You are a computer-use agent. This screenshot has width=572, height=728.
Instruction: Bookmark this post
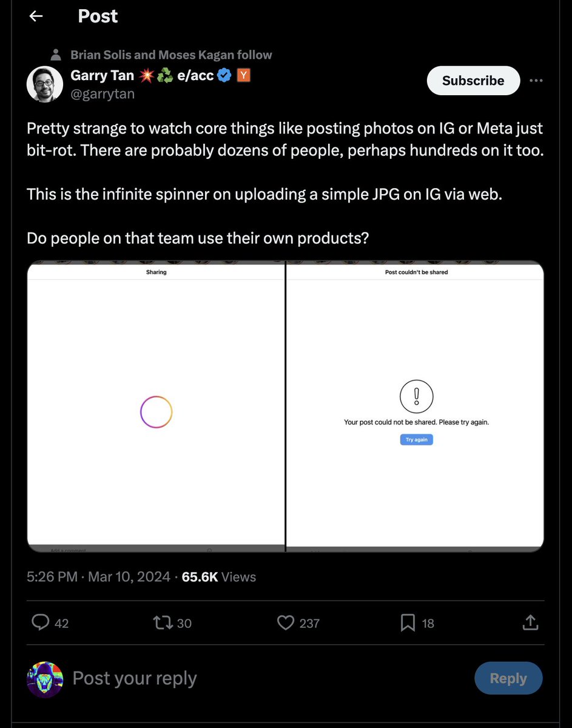point(408,622)
